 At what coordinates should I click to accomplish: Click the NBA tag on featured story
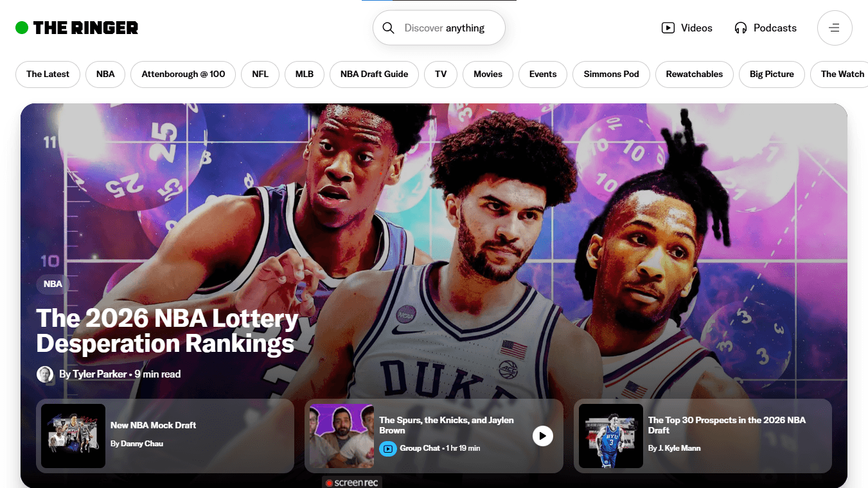click(53, 284)
